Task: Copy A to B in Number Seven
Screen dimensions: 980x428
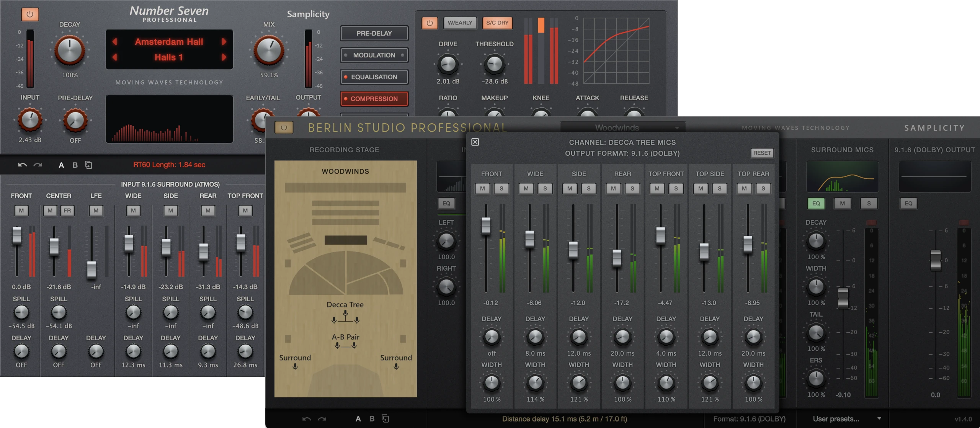Action: point(88,165)
